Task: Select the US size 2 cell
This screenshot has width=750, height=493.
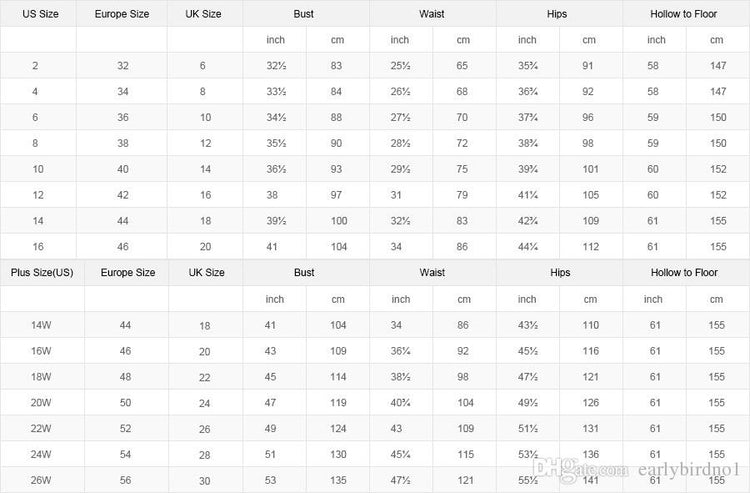Action: click(35, 66)
